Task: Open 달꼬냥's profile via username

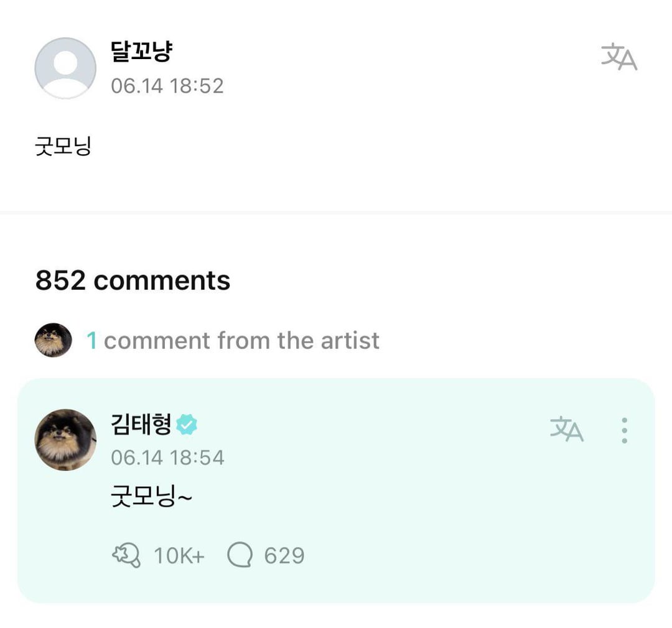Action: [x=141, y=52]
